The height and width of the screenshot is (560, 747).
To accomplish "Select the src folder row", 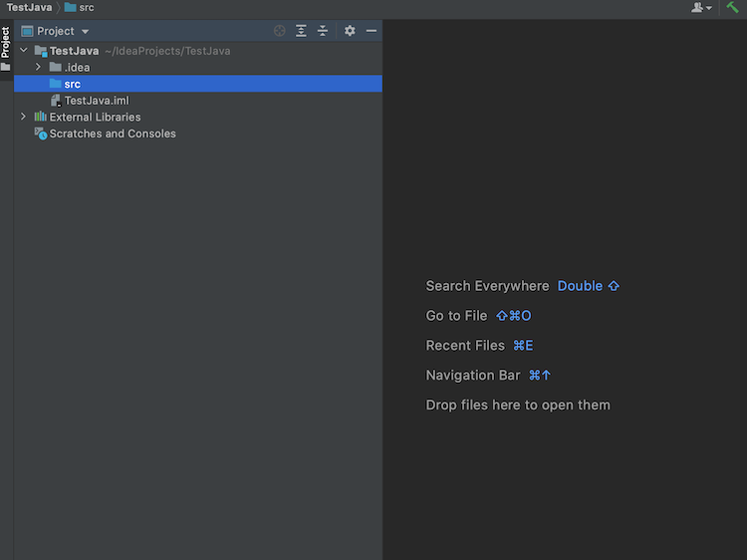I will tap(198, 84).
